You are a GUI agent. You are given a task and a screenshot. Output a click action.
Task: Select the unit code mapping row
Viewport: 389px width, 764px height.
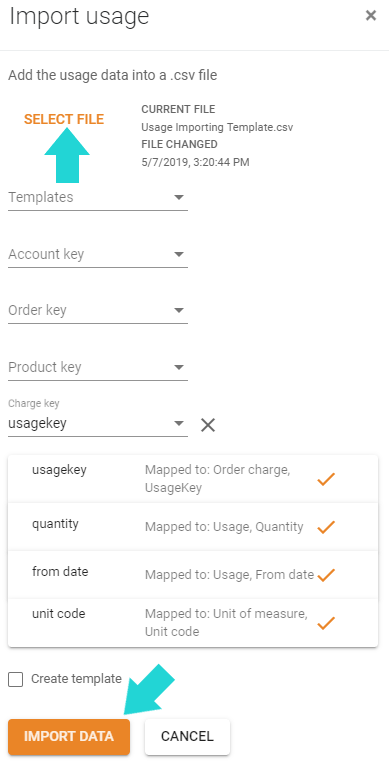[x=193, y=623]
